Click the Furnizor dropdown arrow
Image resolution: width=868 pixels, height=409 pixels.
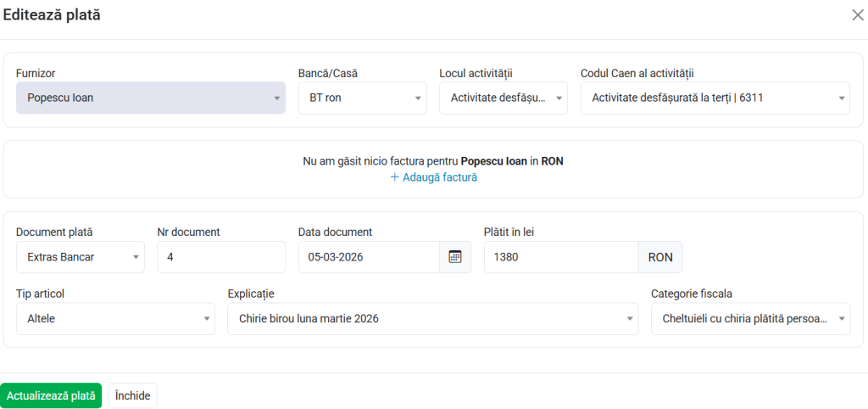click(x=276, y=98)
